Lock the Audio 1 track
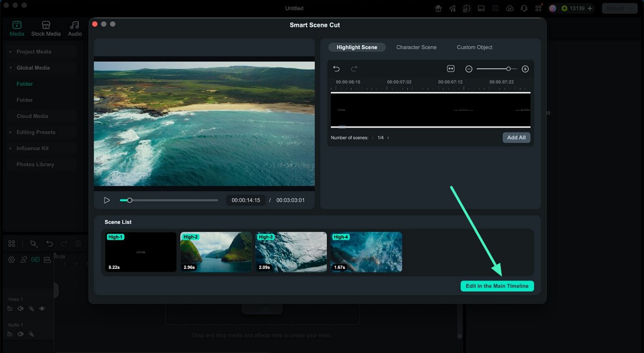The width and height of the screenshot is (644, 353). click(x=10, y=334)
